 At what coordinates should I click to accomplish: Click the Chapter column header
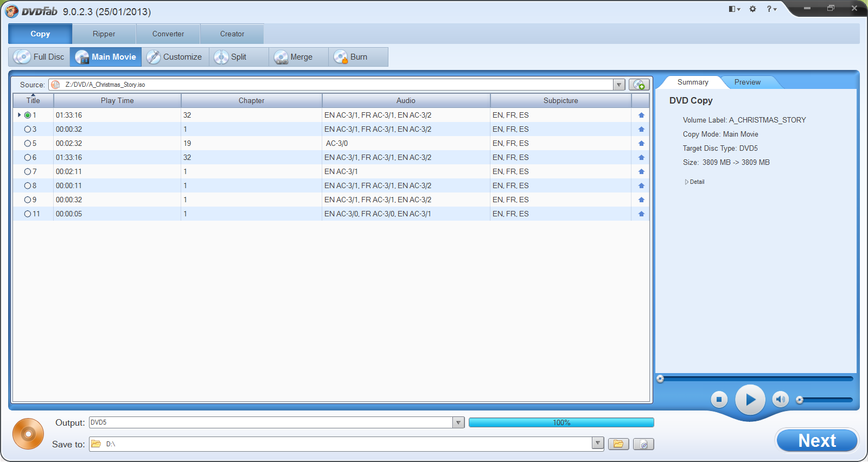[x=252, y=100]
